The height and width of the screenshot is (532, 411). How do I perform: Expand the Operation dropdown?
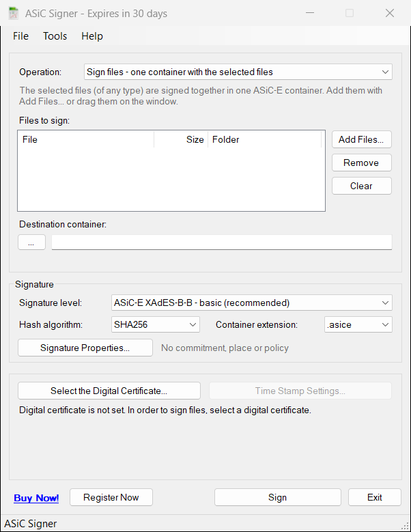[x=238, y=72]
